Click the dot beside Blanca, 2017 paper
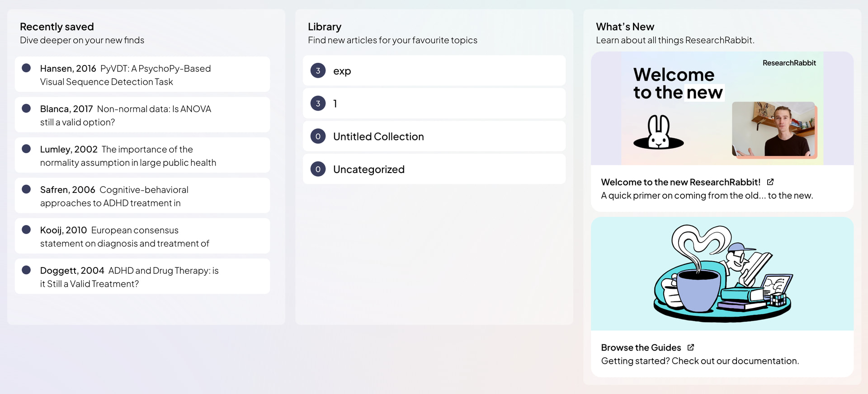Viewport: 868px width, 394px height. (x=26, y=108)
